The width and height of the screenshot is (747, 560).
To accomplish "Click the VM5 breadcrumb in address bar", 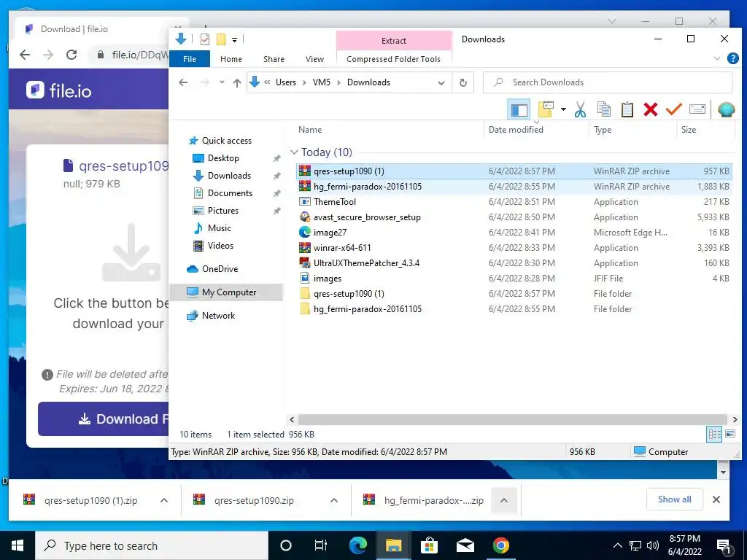I will [x=322, y=82].
